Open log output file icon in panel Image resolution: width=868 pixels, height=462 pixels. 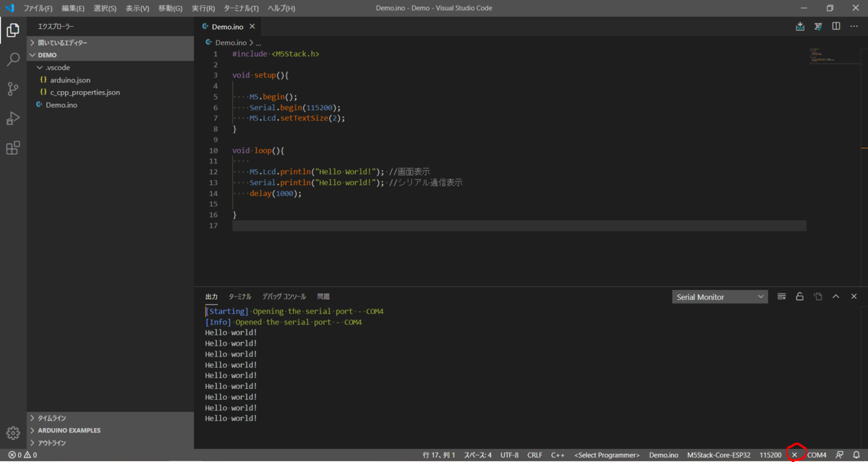tap(818, 296)
